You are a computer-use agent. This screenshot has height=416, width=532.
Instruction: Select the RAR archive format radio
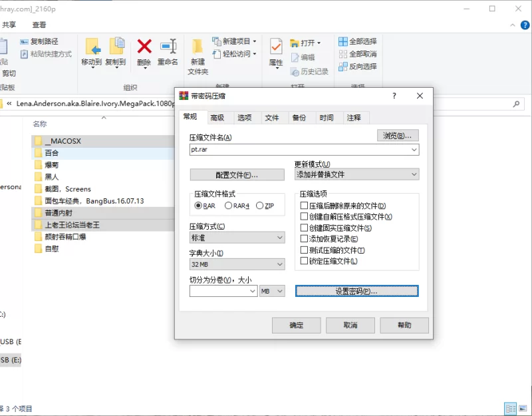pos(198,206)
